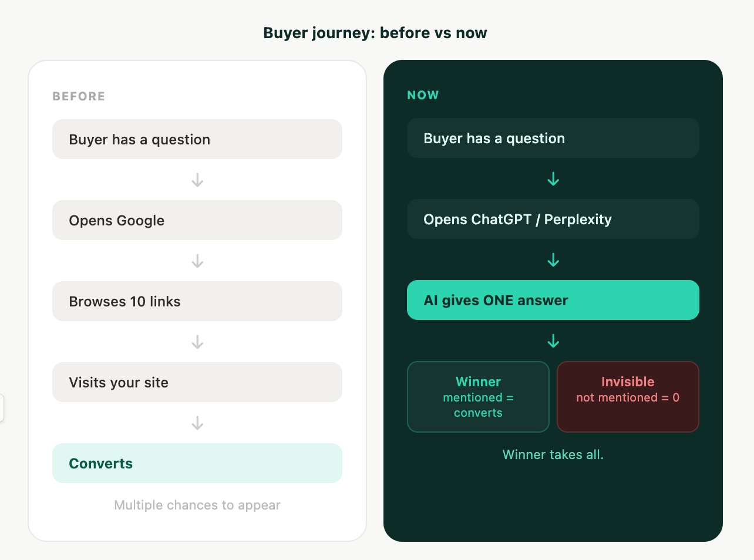Click "Buyer has a question" in the BEFORE column

tap(197, 139)
